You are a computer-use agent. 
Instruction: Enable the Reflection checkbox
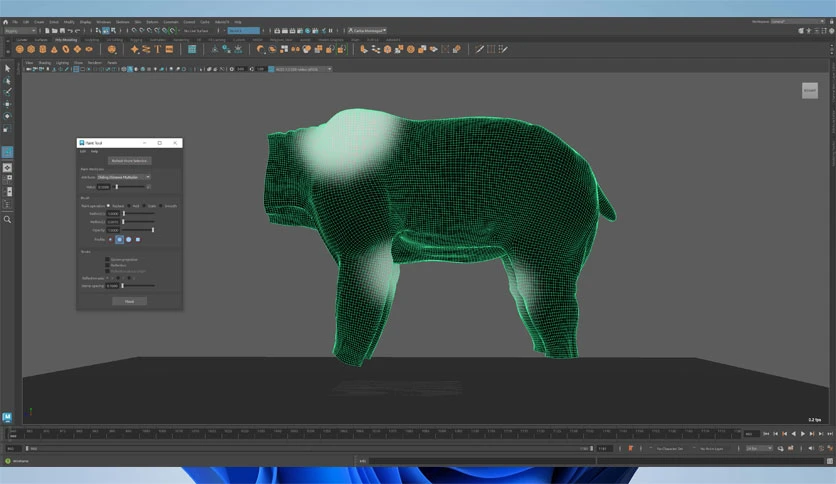pyautogui.click(x=107, y=265)
